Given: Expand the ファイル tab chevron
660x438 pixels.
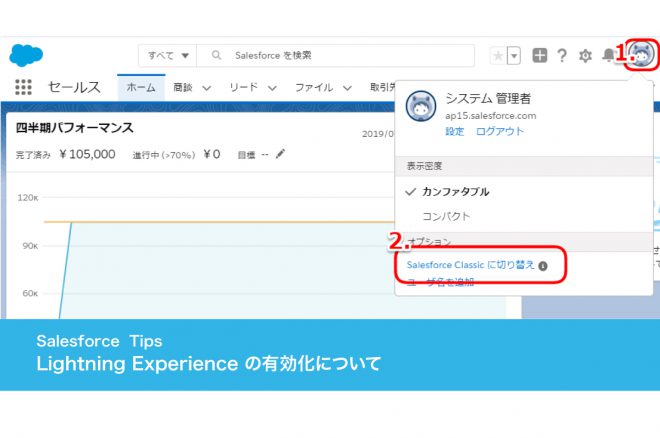Looking at the screenshot, I should pyautogui.click(x=347, y=88).
